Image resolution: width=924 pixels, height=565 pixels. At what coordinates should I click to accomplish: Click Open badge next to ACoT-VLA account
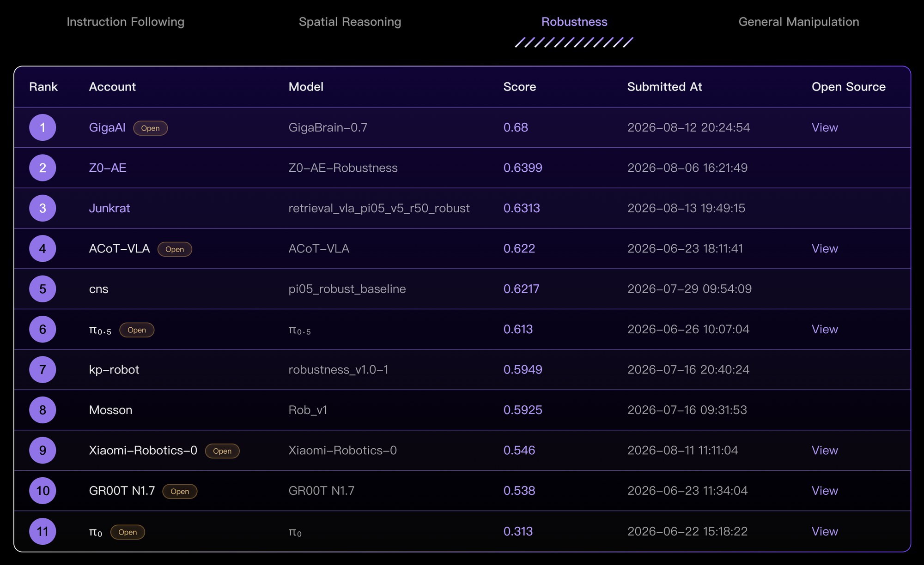[x=175, y=249]
